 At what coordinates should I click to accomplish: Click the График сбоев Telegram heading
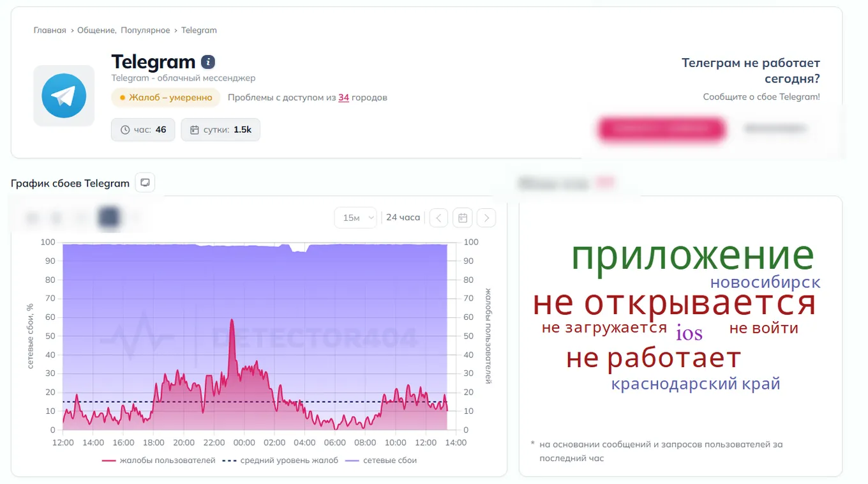click(x=70, y=183)
